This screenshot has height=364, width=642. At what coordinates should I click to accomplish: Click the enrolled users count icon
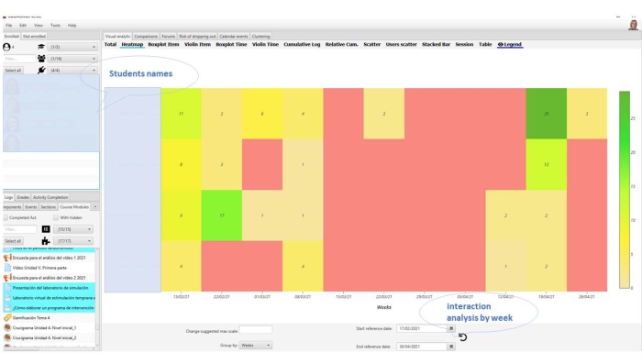[6, 47]
